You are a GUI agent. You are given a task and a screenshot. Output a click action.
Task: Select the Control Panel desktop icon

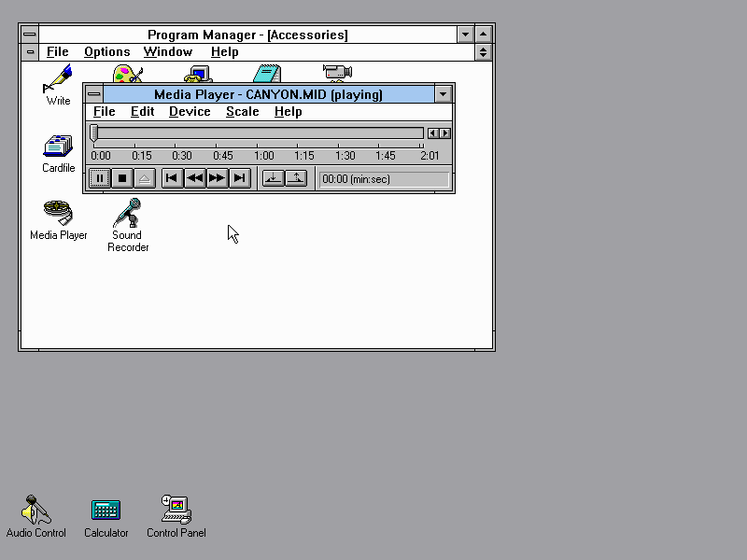tap(176, 510)
